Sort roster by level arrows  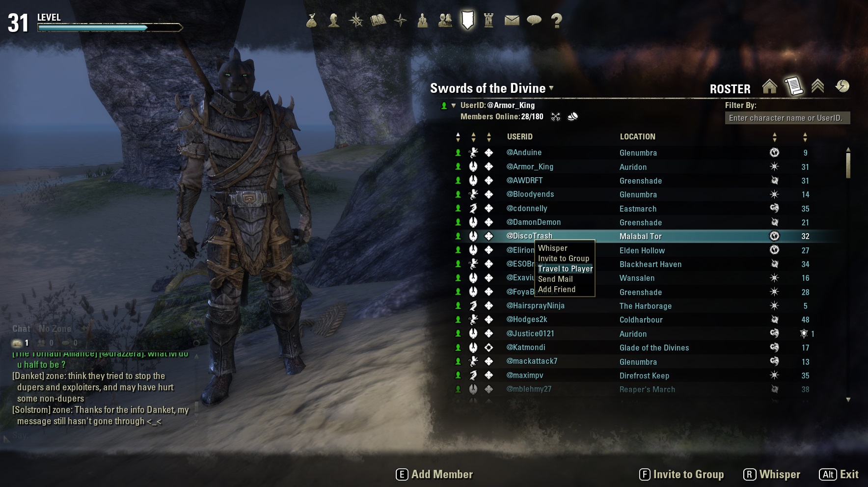[x=805, y=137]
